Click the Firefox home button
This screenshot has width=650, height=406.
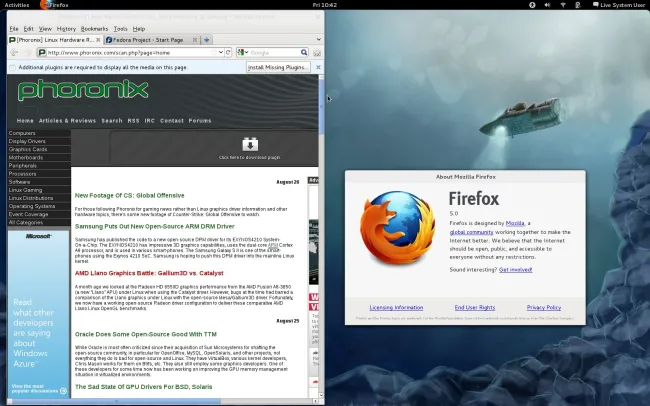[x=317, y=53]
